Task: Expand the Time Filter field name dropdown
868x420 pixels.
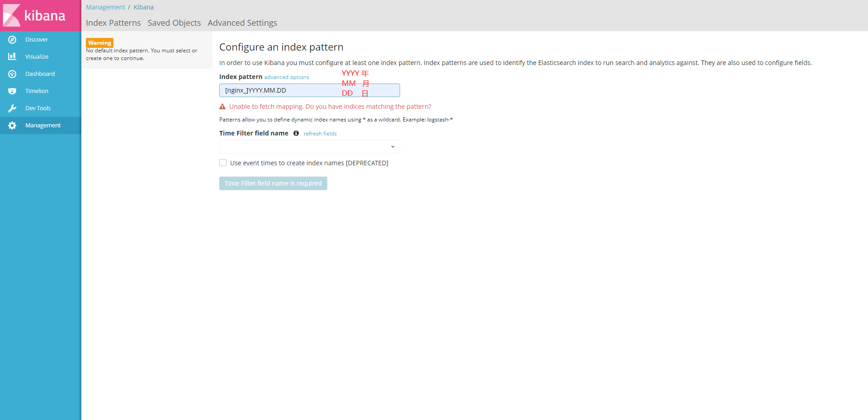Action: click(309, 147)
